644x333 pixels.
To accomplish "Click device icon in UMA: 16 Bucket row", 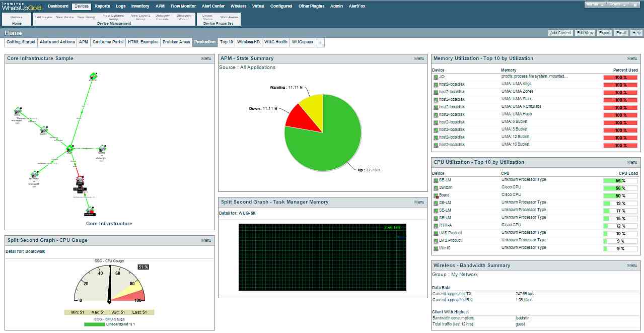I will pyautogui.click(x=436, y=145).
